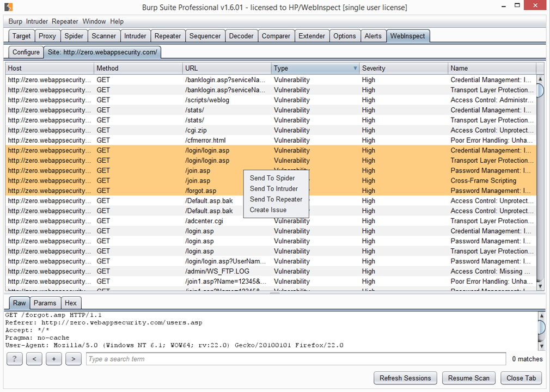Minimize the Burp Suite window
This screenshot has width=550, height=392.
pos(504,6)
